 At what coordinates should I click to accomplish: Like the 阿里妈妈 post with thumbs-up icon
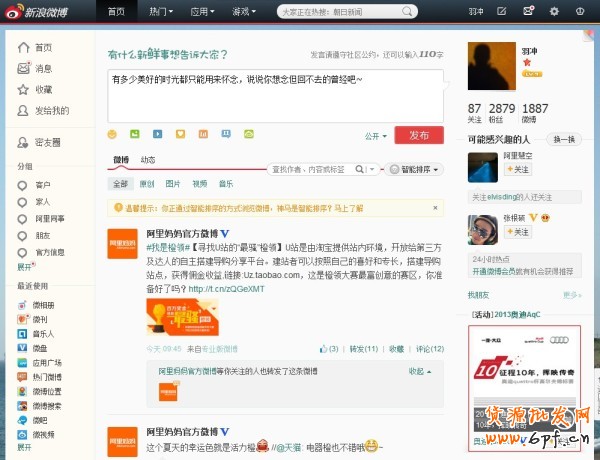324,349
